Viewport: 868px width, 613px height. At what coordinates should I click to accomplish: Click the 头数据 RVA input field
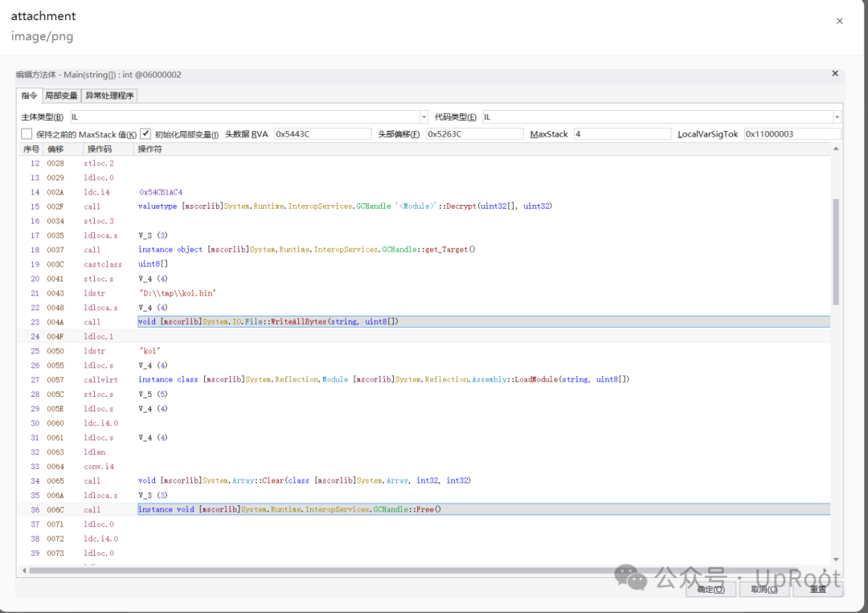323,134
